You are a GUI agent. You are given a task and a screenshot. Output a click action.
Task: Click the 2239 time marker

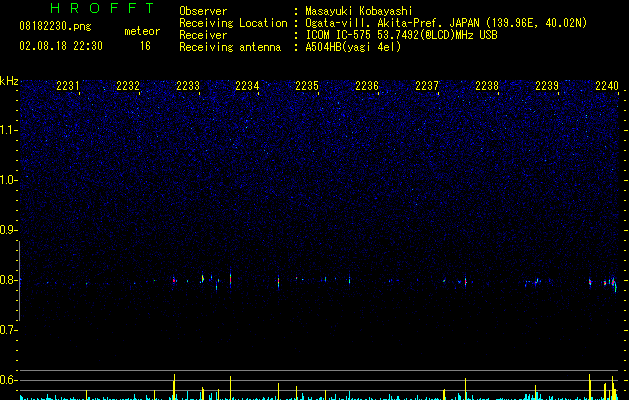pyautogui.click(x=547, y=86)
